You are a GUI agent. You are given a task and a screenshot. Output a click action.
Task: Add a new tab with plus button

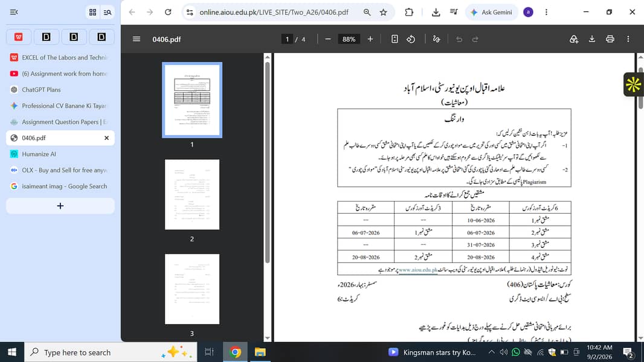[x=60, y=206]
